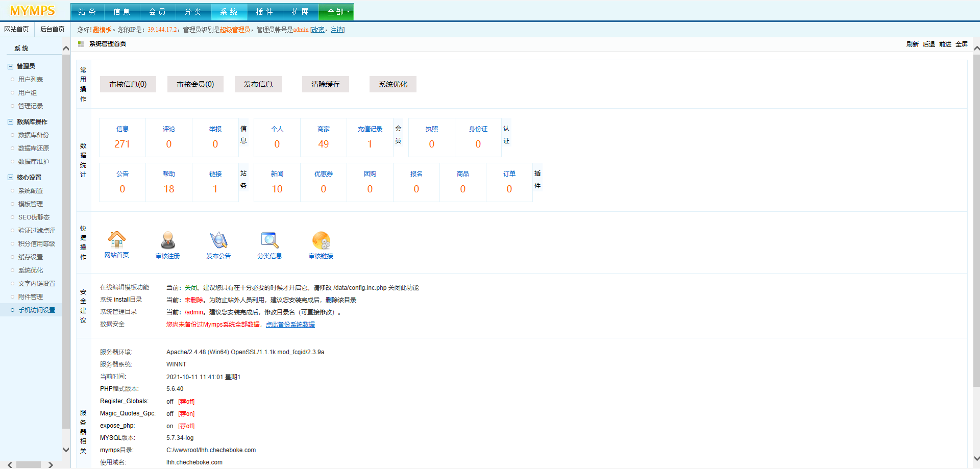Viewport: 980px width, 469px height.
Task: Collapse the 核心设置 tree group
Action: [10, 178]
